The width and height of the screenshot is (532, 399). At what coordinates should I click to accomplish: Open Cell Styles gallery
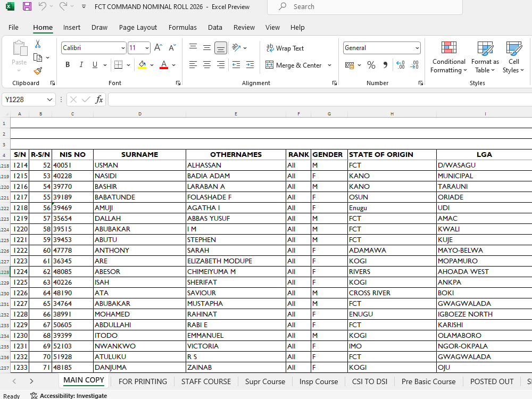pyautogui.click(x=513, y=57)
